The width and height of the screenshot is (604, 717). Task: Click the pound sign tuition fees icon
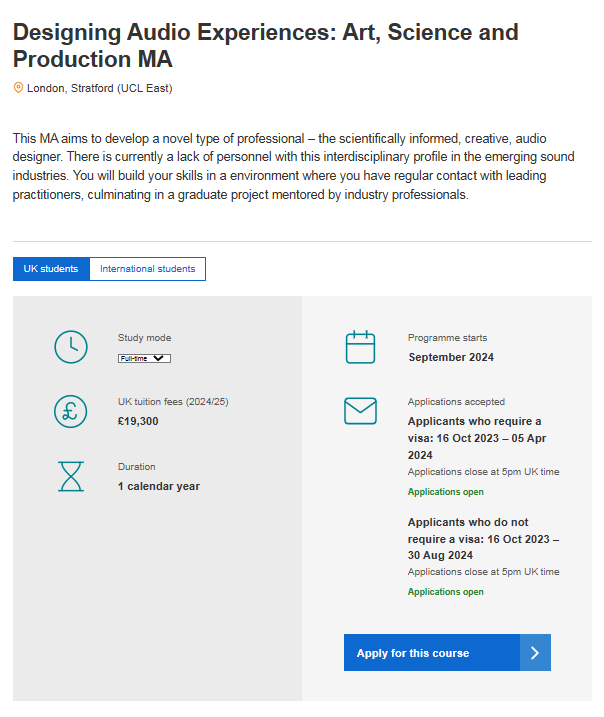70,411
